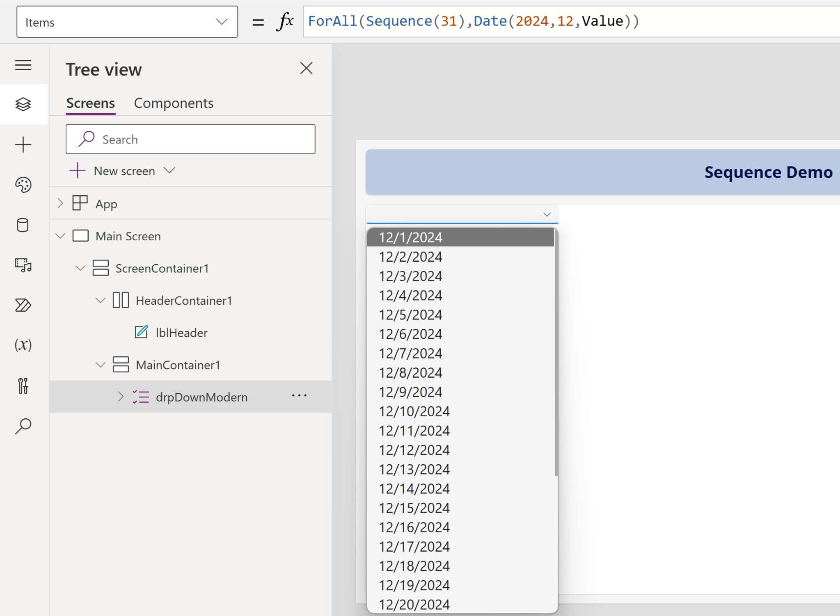Switch to the Components tab
The height and width of the screenshot is (616, 840).
coord(174,103)
